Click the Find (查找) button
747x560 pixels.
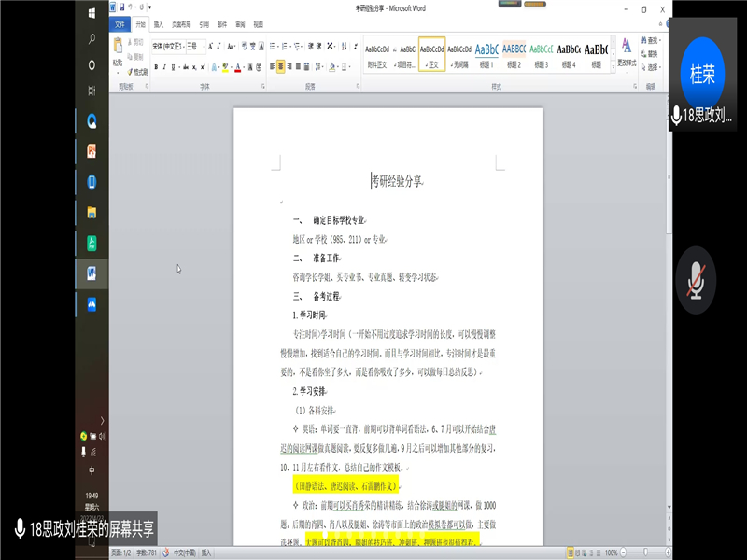tap(652, 40)
